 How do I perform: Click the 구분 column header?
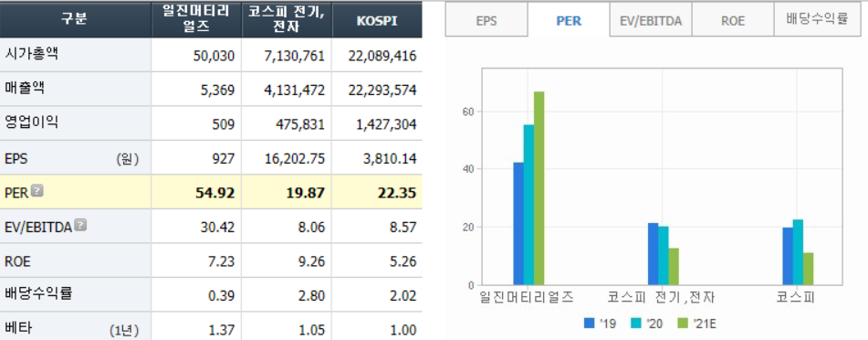coord(75,19)
